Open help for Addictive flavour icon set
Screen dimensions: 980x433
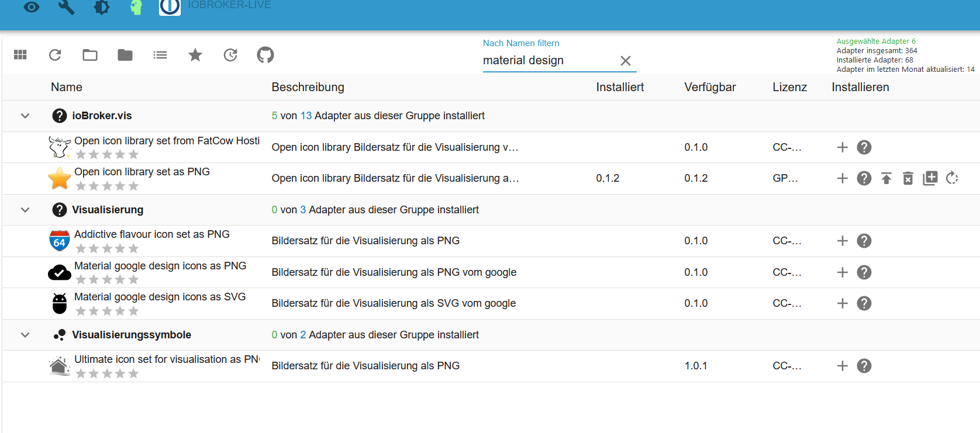[x=864, y=241]
